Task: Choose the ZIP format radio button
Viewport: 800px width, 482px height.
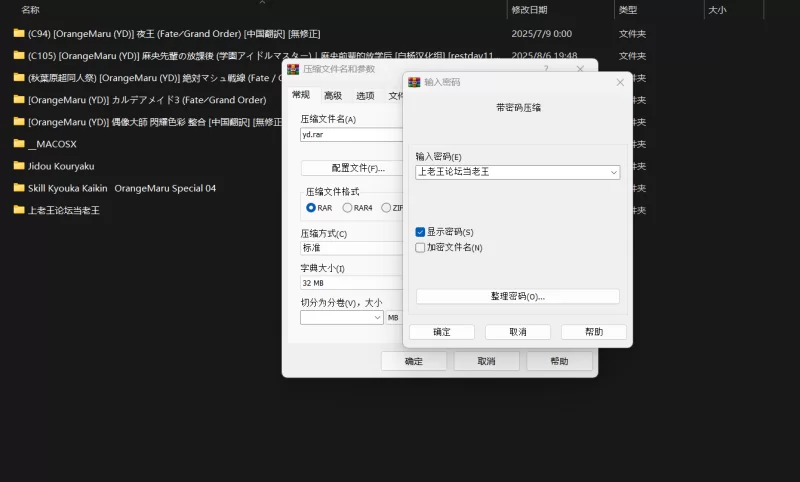Action: click(x=386, y=208)
